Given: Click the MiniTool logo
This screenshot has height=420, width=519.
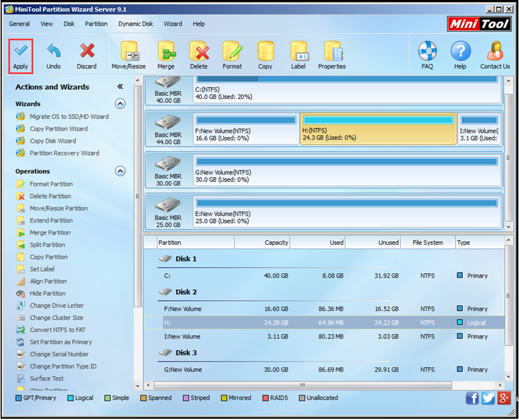Looking at the screenshot, I should [479, 24].
